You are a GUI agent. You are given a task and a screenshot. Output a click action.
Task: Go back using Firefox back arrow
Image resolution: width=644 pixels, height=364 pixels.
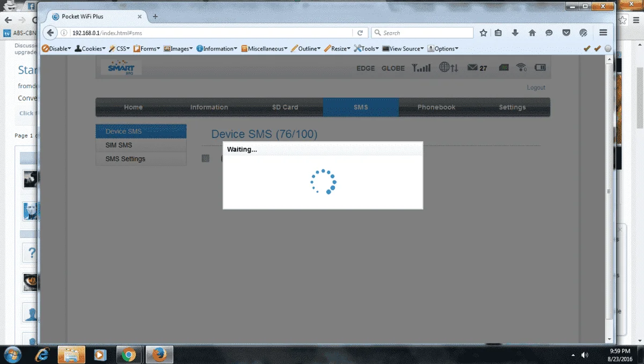(x=50, y=33)
